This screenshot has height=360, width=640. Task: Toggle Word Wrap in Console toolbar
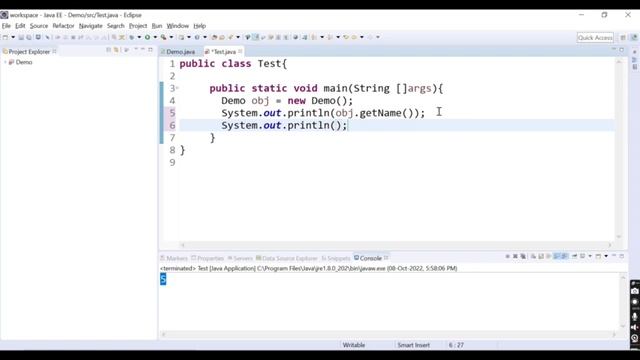coord(549,256)
